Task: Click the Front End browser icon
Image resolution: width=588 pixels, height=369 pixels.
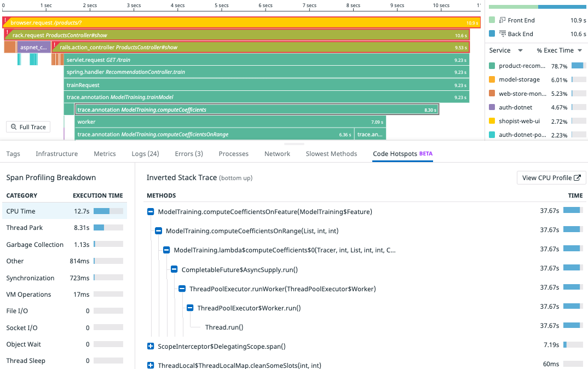Action: pos(502,20)
